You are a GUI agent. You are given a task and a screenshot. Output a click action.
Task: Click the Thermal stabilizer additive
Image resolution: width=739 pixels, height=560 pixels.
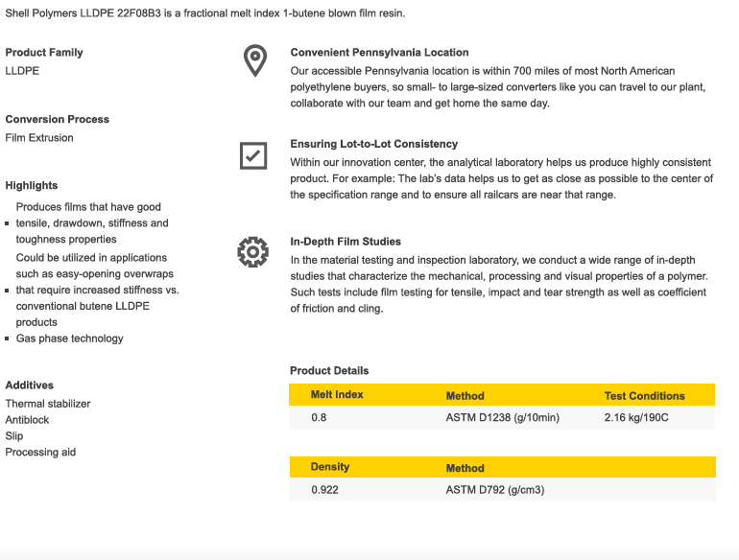click(48, 404)
